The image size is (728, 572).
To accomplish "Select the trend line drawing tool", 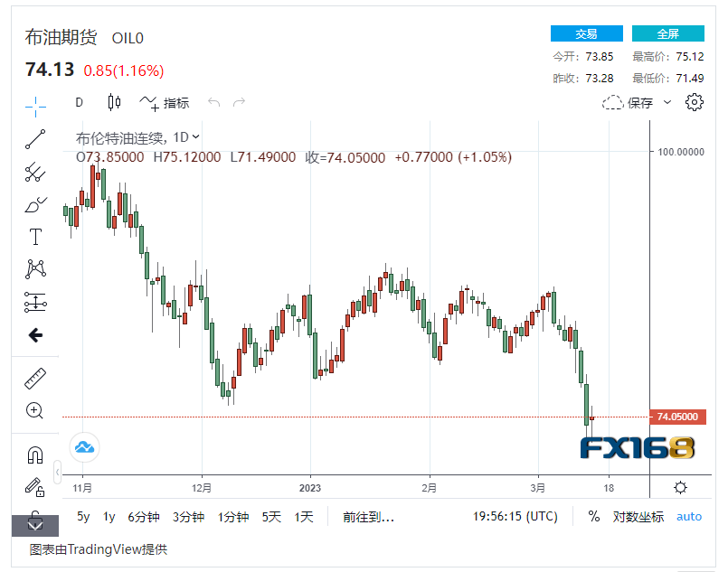I will tap(35, 138).
